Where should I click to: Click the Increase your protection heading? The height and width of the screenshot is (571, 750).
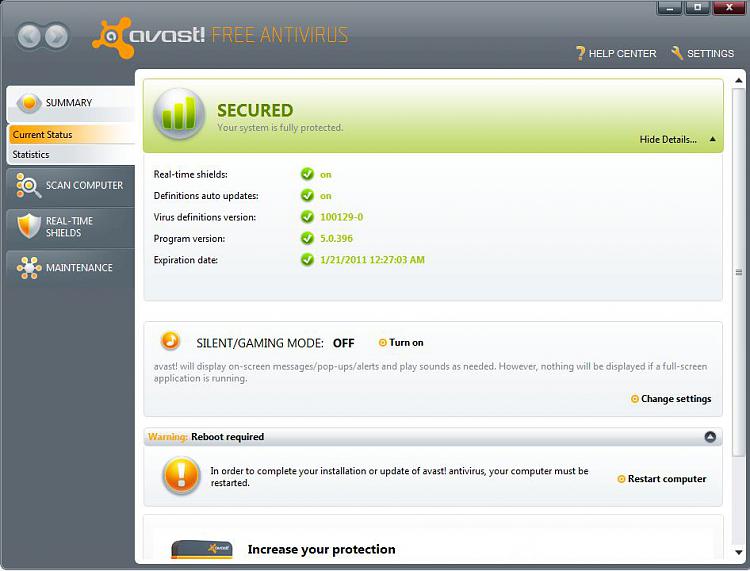[x=321, y=549]
